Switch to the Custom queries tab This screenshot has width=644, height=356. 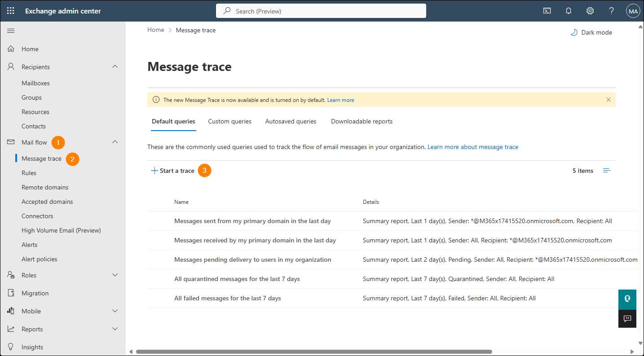pyautogui.click(x=229, y=121)
